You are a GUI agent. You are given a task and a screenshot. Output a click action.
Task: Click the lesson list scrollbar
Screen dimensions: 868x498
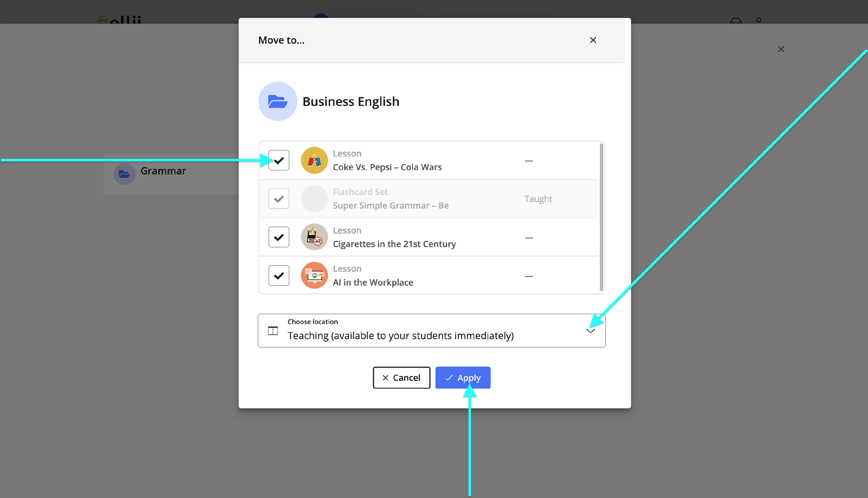(x=601, y=217)
